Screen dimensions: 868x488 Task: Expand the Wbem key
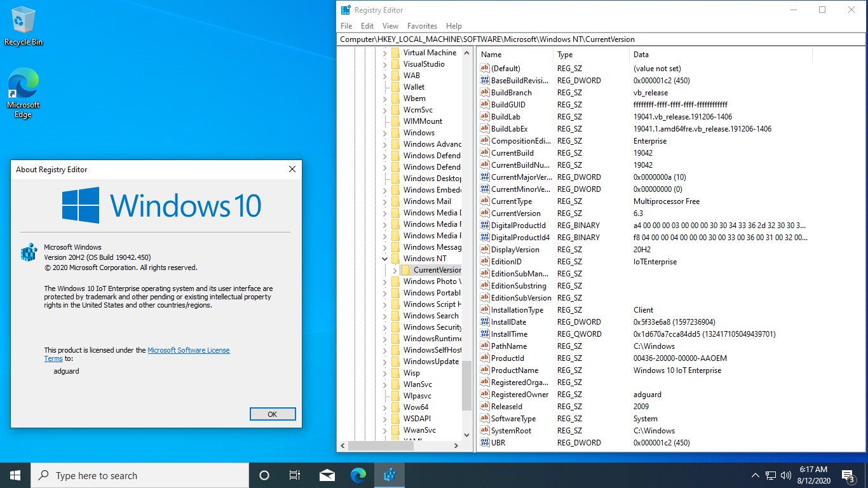(384, 98)
